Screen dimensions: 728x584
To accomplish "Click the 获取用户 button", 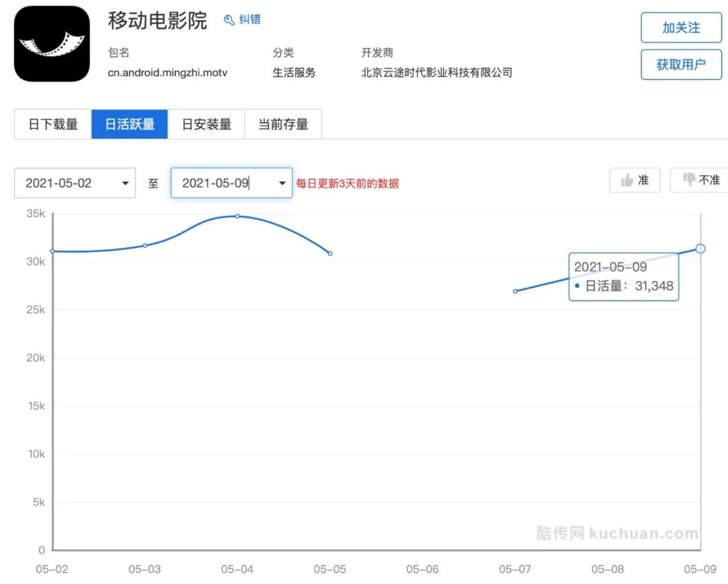I will pyautogui.click(x=681, y=65).
